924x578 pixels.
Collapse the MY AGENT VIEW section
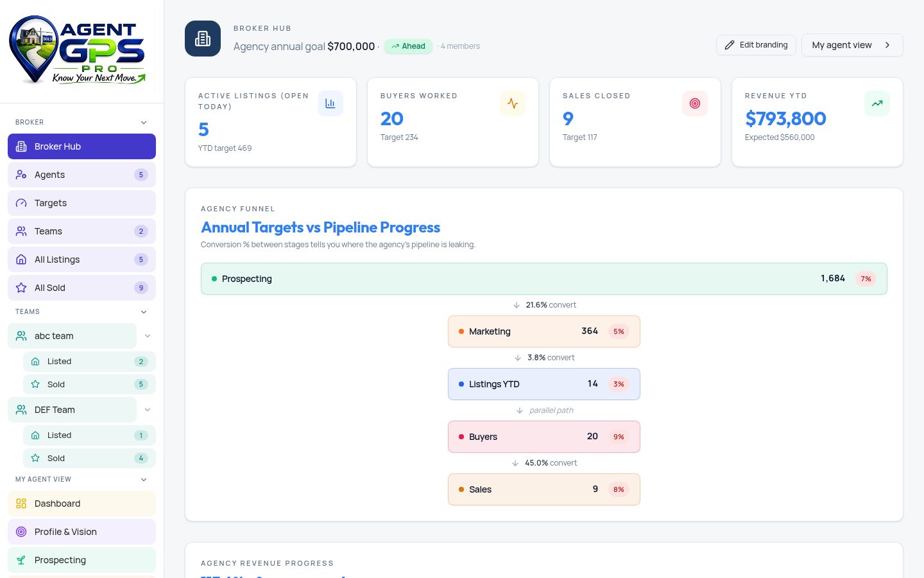[144, 480]
